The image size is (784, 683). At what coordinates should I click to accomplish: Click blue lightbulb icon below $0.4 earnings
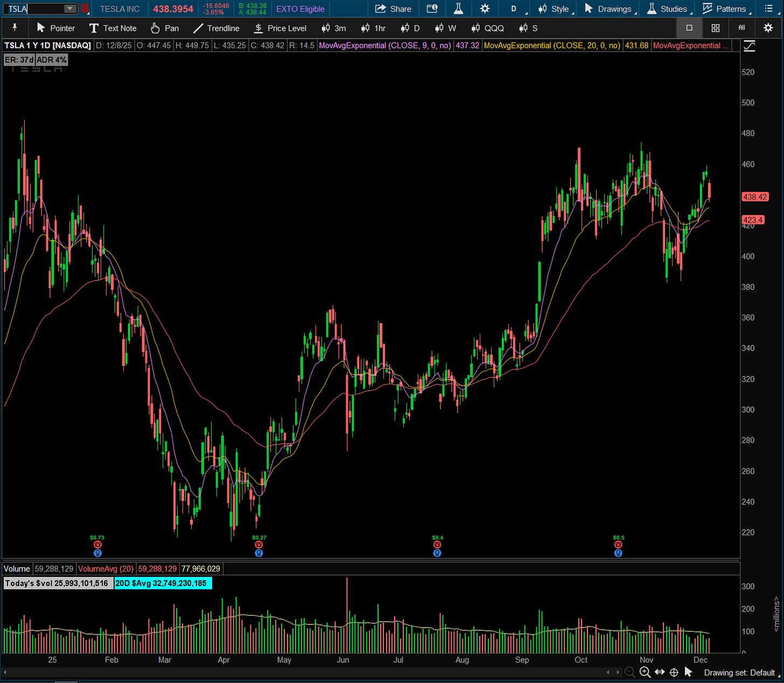click(437, 553)
